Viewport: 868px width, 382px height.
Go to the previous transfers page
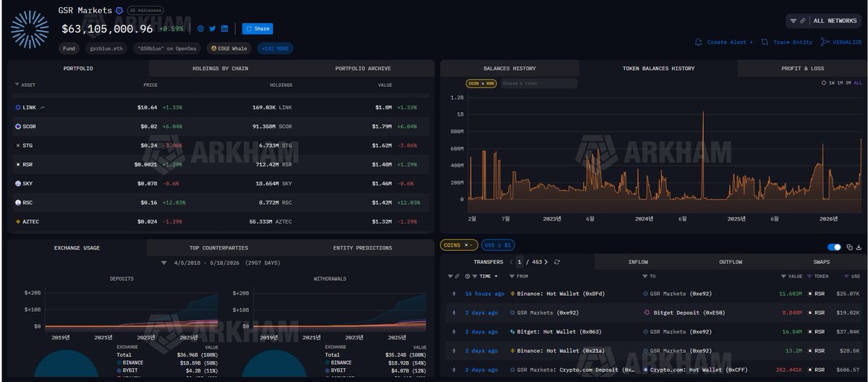click(x=511, y=262)
